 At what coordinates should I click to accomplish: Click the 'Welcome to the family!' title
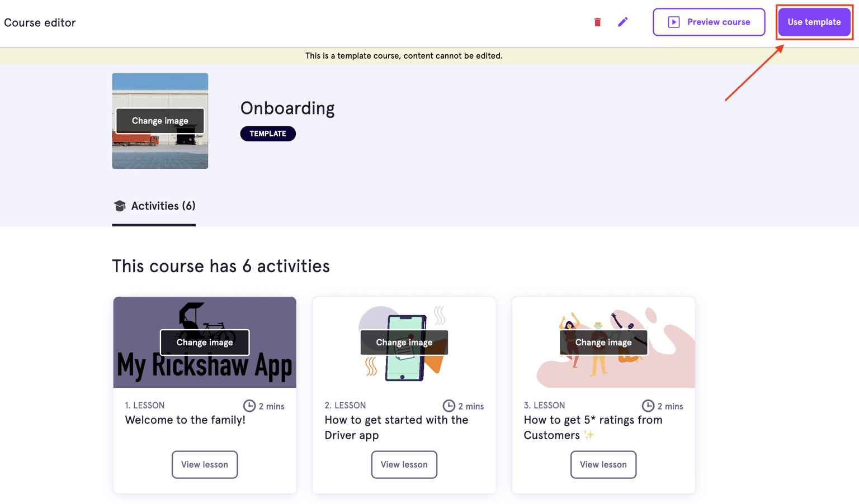pos(185,420)
